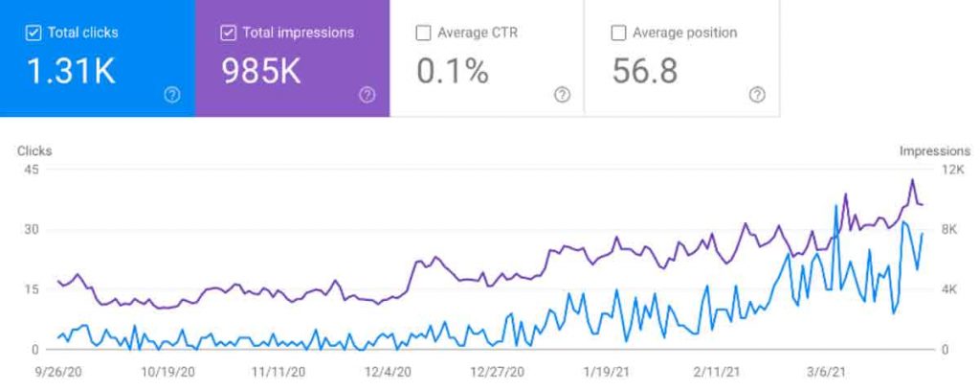Click the 45 clicks axis tick label

pos(32,170)
